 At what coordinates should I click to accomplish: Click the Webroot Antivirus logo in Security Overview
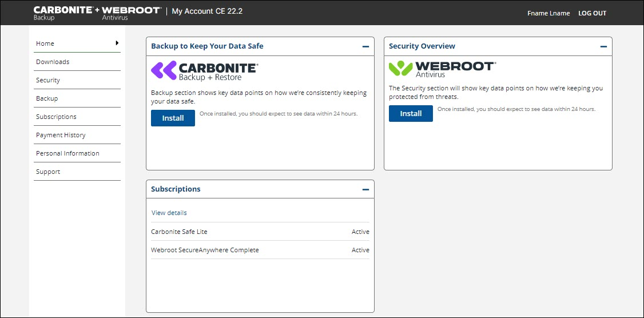442,69
